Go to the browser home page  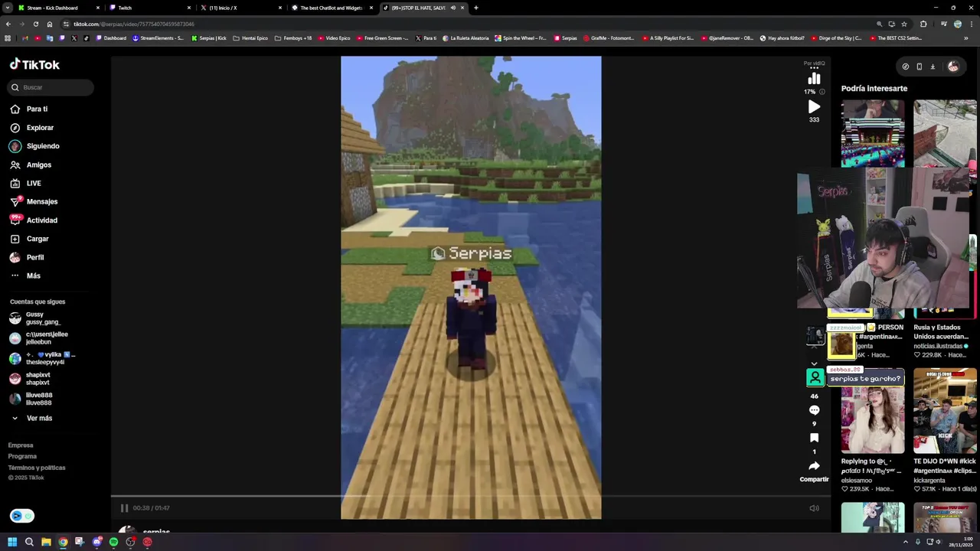tap(50, 24)
